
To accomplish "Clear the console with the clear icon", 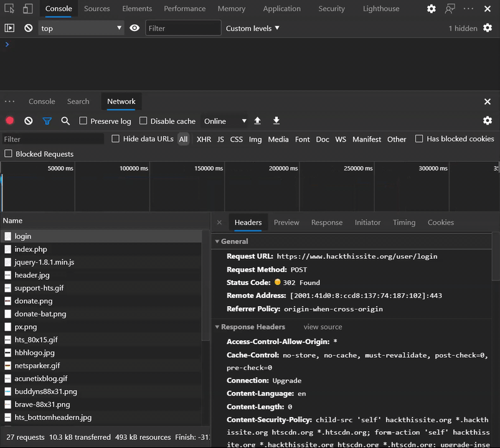I will [29, 28].
